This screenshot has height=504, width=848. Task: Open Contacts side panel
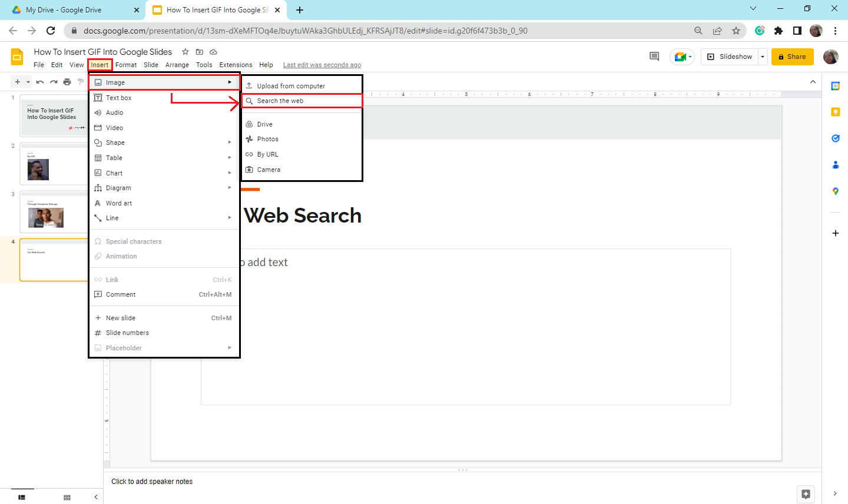point(835,165)
